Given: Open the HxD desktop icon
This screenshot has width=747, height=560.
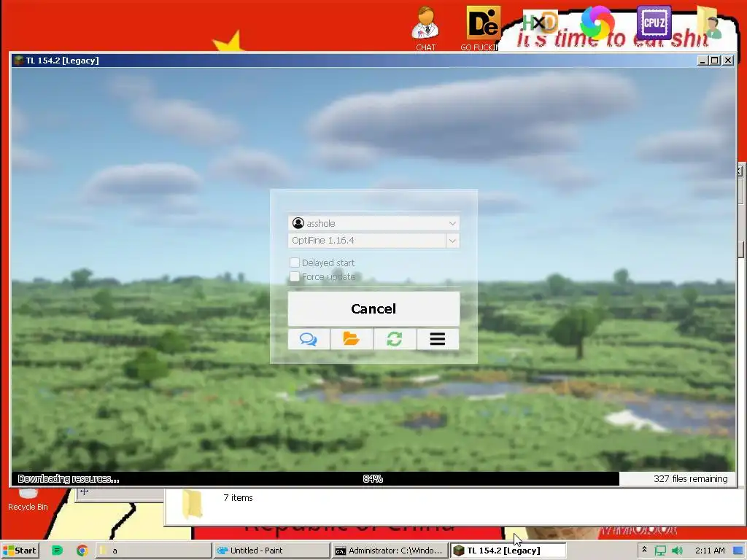Looking at the screenshot, I should [541, 23].
